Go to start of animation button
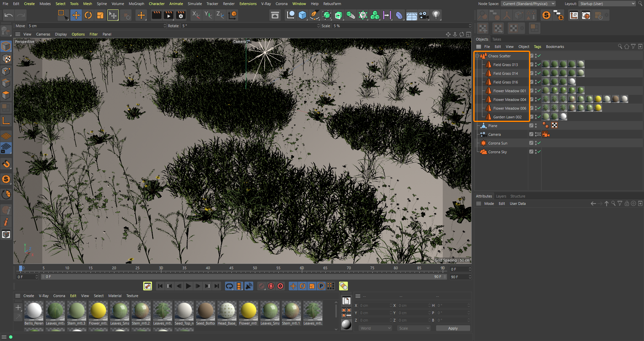The image size is (644, 341). point(160,286)
